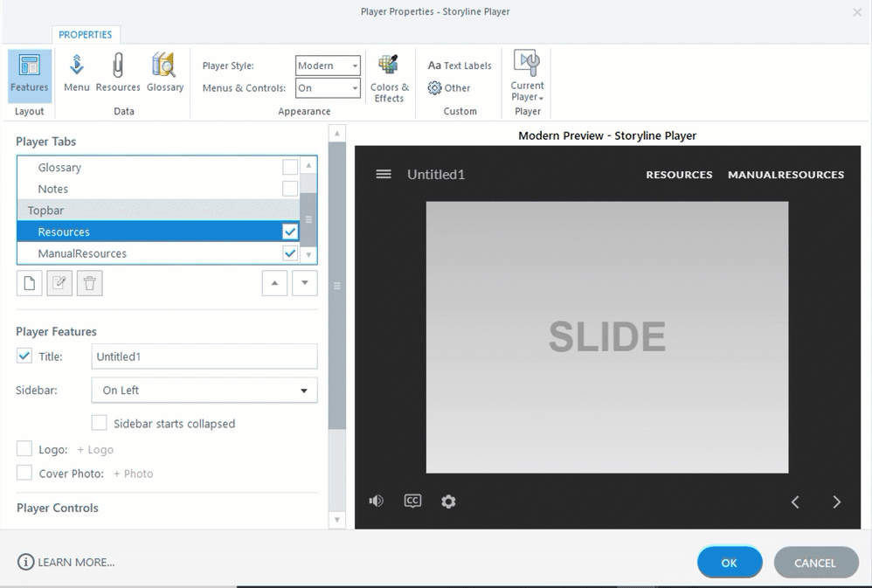Click the Title text input field
Viewport: 872px width, 588px height.
pos(204,356)
